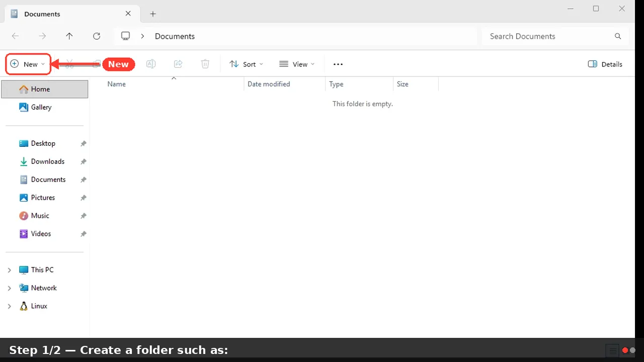Sort by the Type column header
Image resolution: width=644 pixels, height=362 pixels.
click(x=359, y=84)
